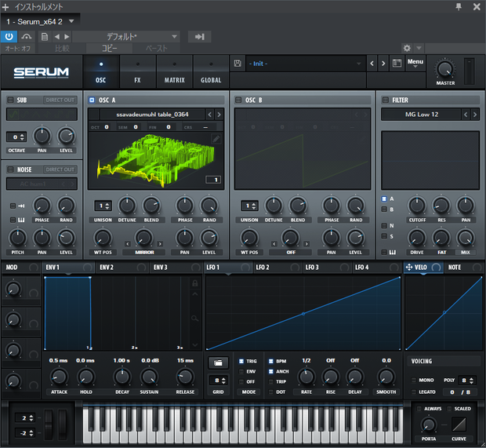486x448 pixels.
Task: Open the Init preset name dropdown
Action: click(305, 64)
